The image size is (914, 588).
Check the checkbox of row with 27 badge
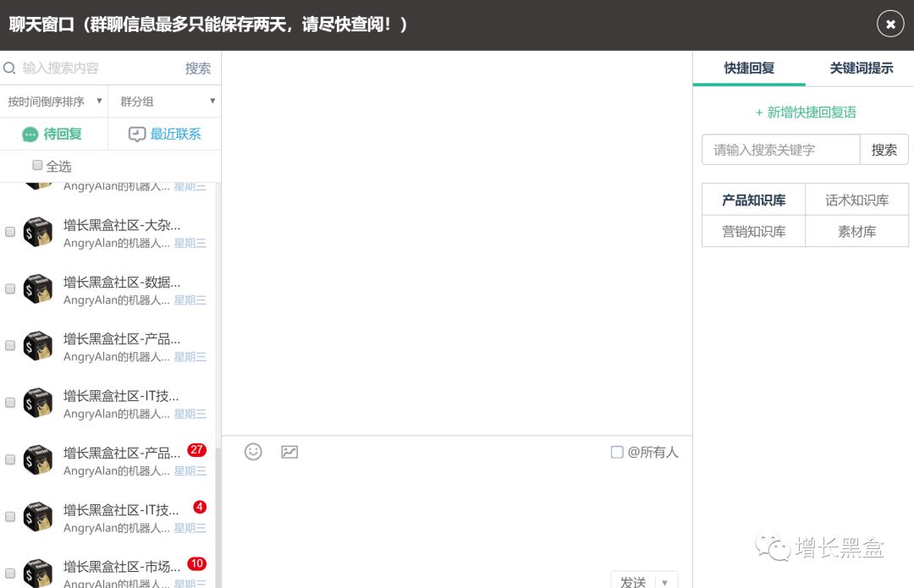tap(10, 459)
